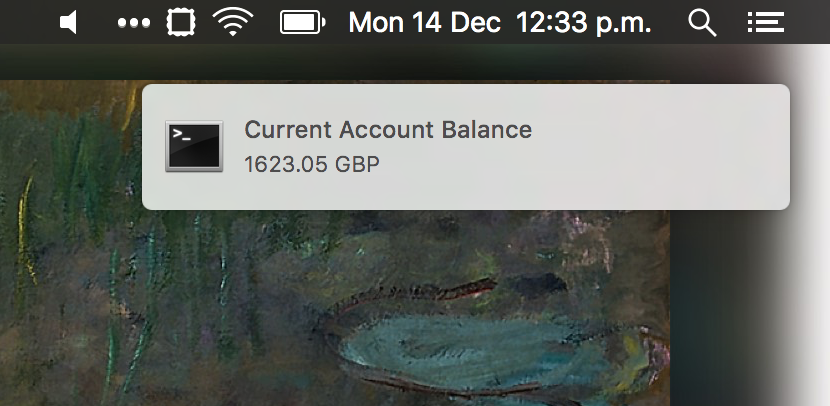Click the three-dots menu bar icon

[133, 23]
